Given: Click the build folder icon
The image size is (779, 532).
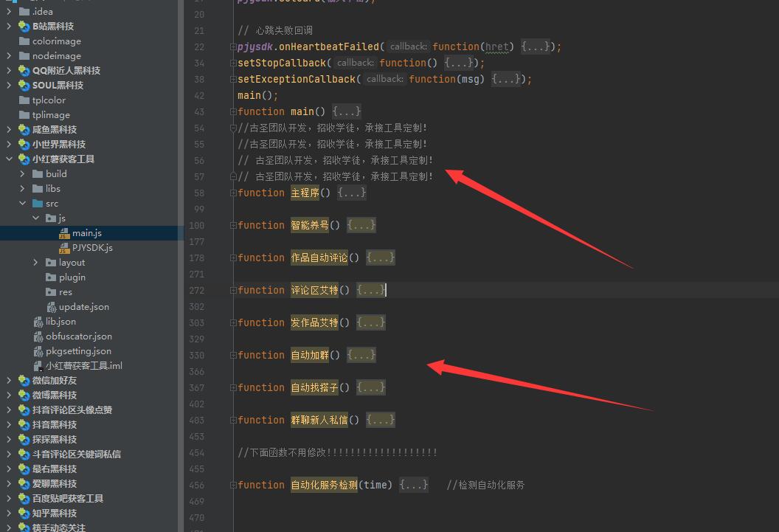Looking at the screenshot, I should pyautogui.click(x=38, y=174).
